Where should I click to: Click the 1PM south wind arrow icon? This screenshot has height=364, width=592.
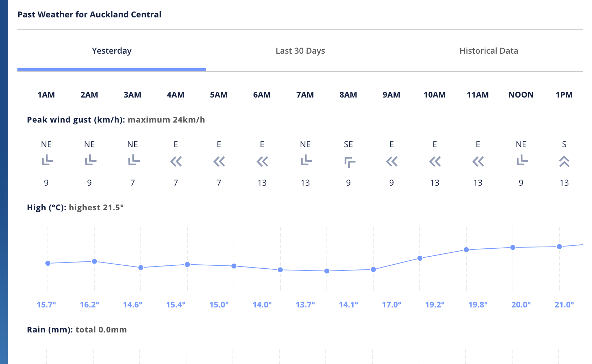pyautogui.click(x=564, y=161)
